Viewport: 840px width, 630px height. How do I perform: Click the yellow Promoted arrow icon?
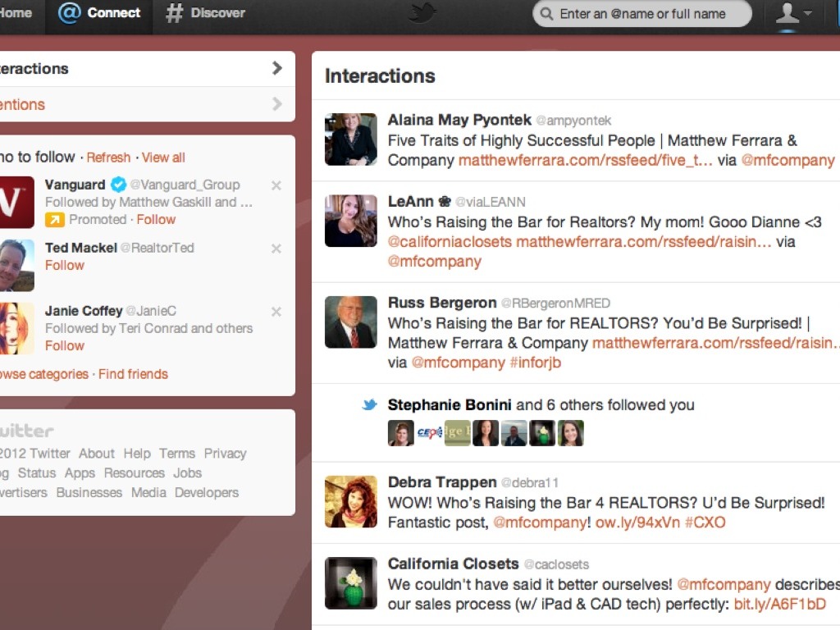click(x=54, y=220)
